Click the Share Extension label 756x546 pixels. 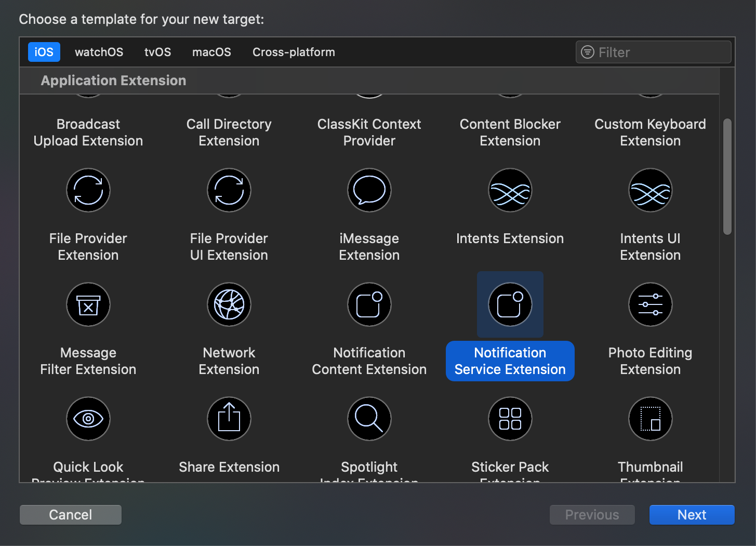coord(229,467)
